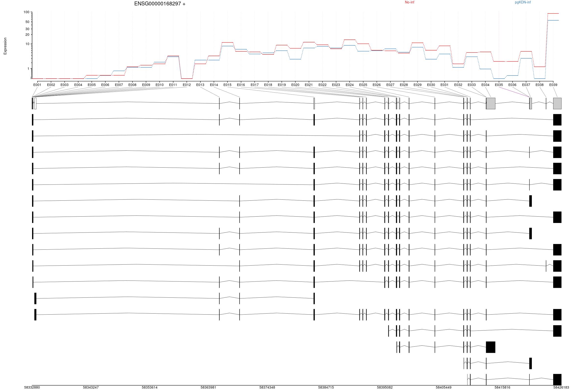
Task: Click the Expression y-axis label
Action: pos(5,46)
